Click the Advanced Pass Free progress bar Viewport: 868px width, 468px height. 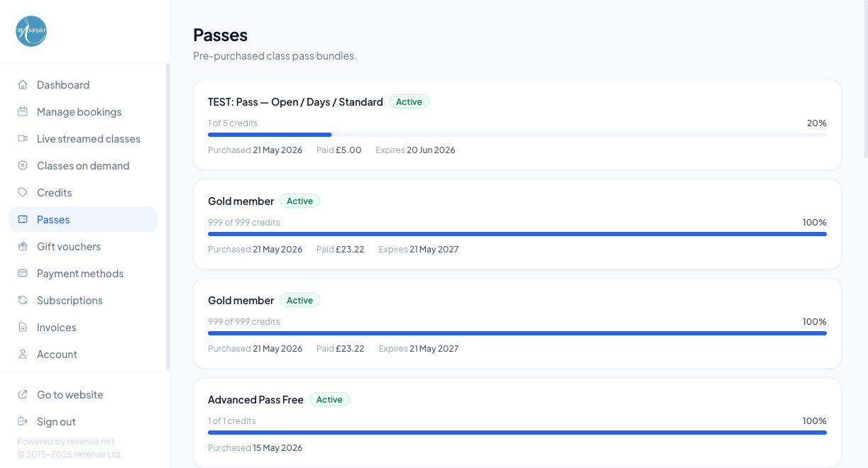[x=517, y=433]
